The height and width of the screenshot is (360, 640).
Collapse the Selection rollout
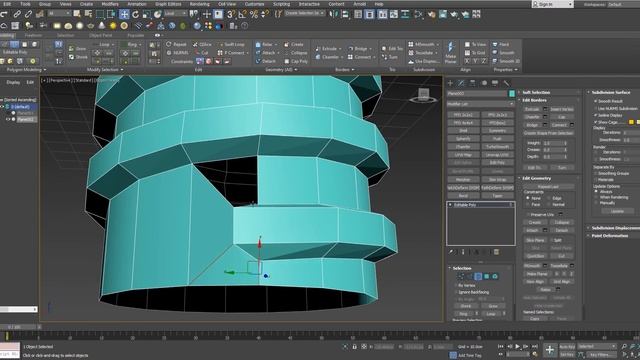pos(462,268)
